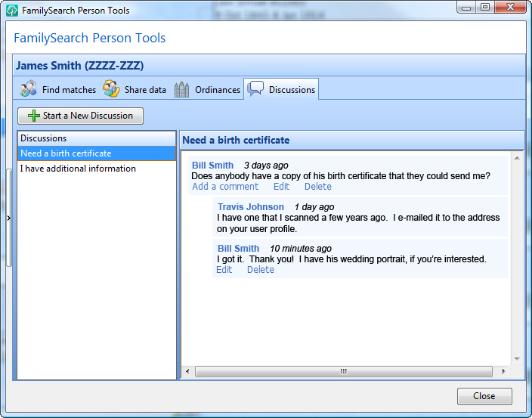The height and width of the screenshot is (418, 532).
Task: Delete the wedding portrait reply
Action: [260, 270]
